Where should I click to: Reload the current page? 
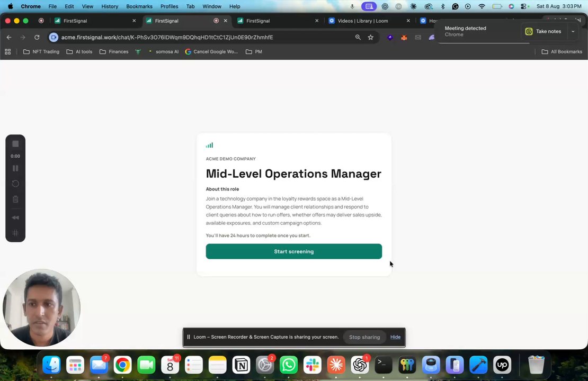(x=37, y=37)
